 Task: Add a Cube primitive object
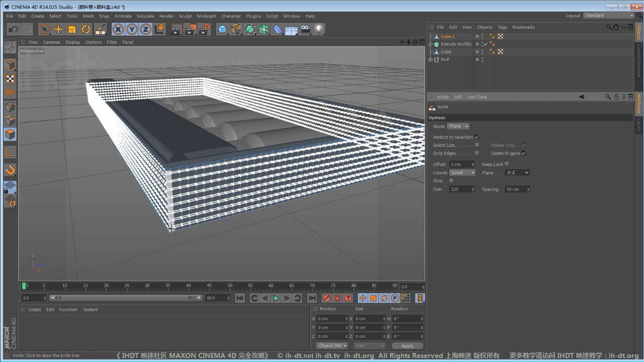pyautogui.click(x=222, y=29)
